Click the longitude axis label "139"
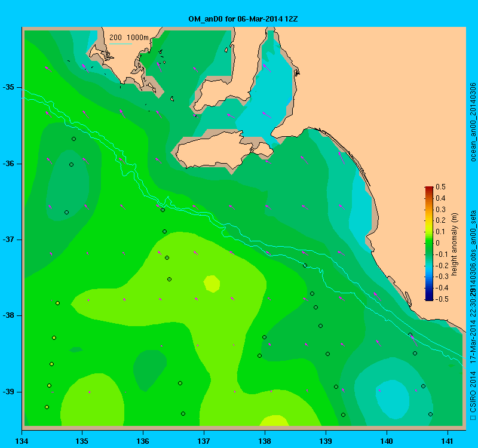The height and width of the screenshot is (448, 478). (326, 441)
